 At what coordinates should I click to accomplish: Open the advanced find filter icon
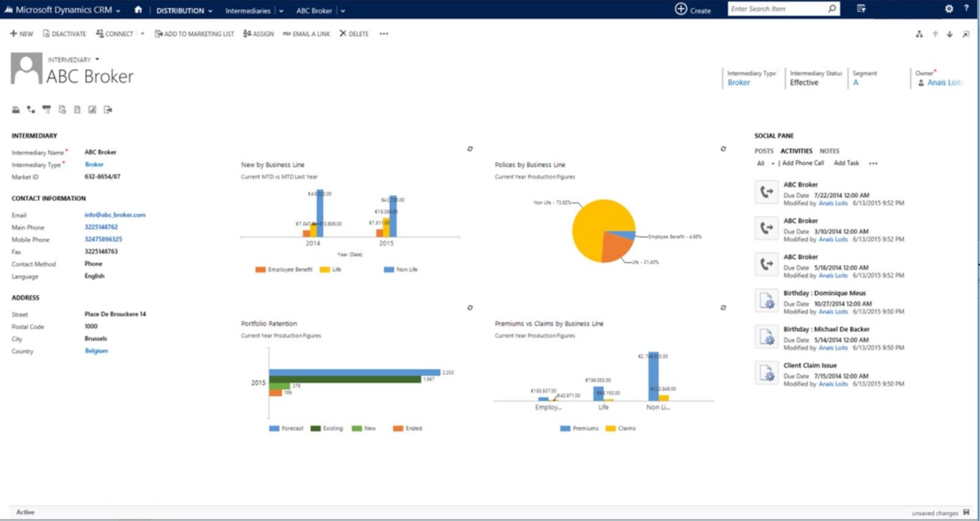[x=861, y=9]
